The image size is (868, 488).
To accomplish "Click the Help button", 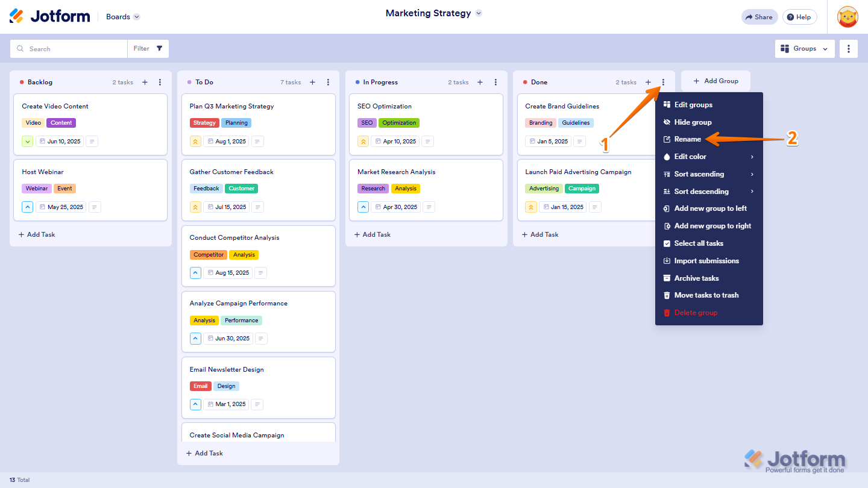I will click(799, 17).
